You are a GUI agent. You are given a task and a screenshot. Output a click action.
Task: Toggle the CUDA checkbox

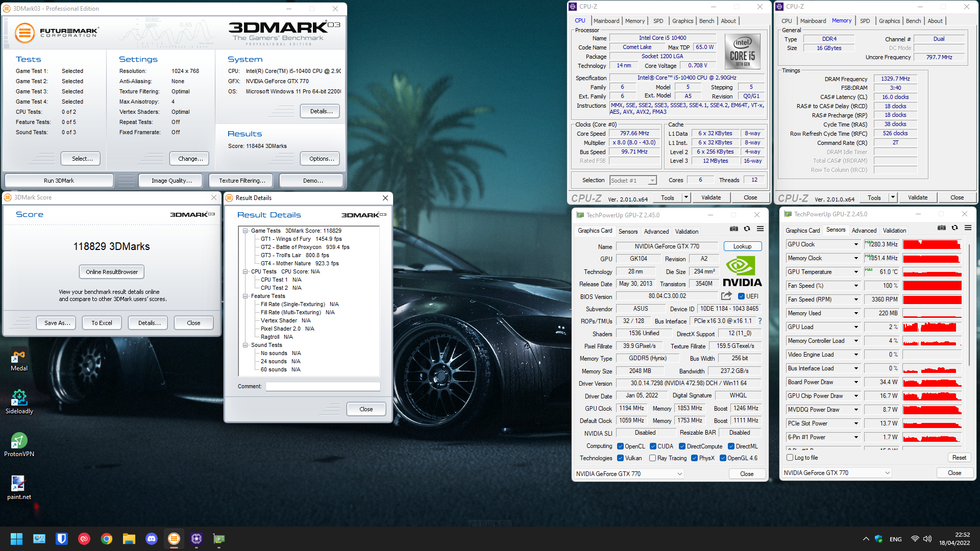[653, 446]
